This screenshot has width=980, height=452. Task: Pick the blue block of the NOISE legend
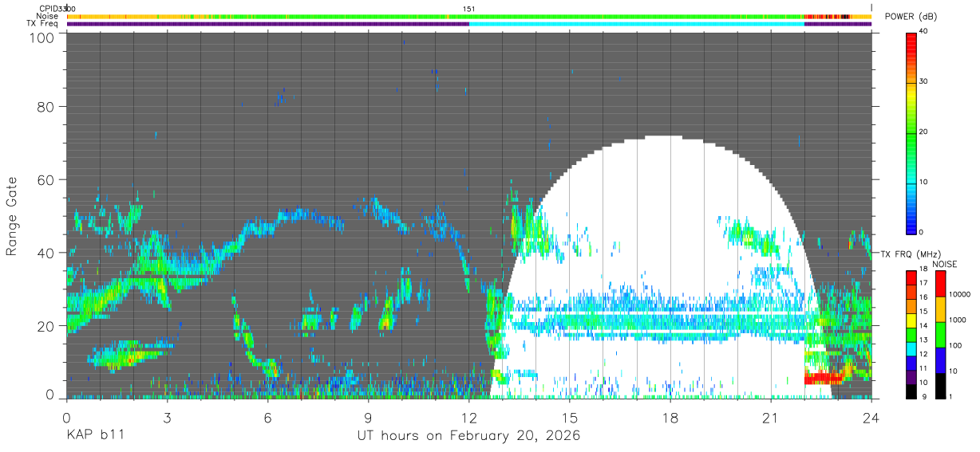939,360
